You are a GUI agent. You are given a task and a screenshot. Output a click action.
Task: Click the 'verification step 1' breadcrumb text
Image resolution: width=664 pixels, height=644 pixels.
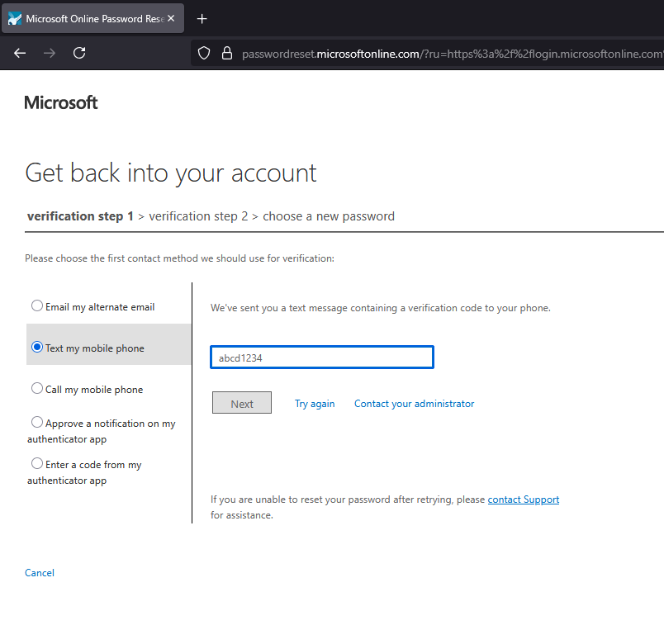[x=80, y=216]
